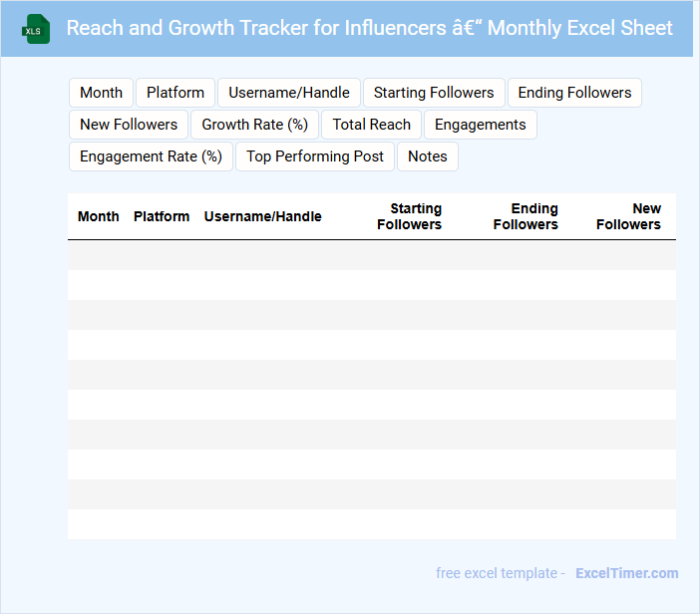Viewport: 700px width, 614px height.
Task: Select the Month tag
Action: coord(101,93)
